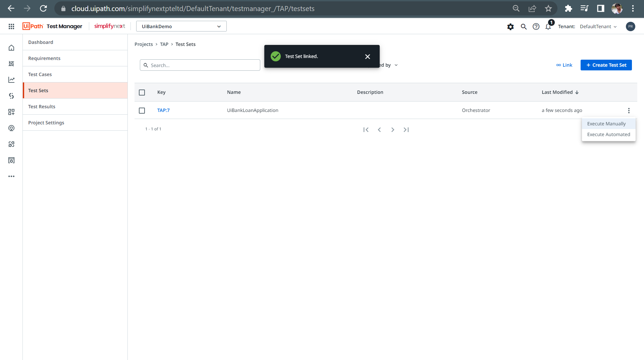Viewport: 644px width, 360px height.
Task: Open the app launcher grid icon
Action: [11, 26]
